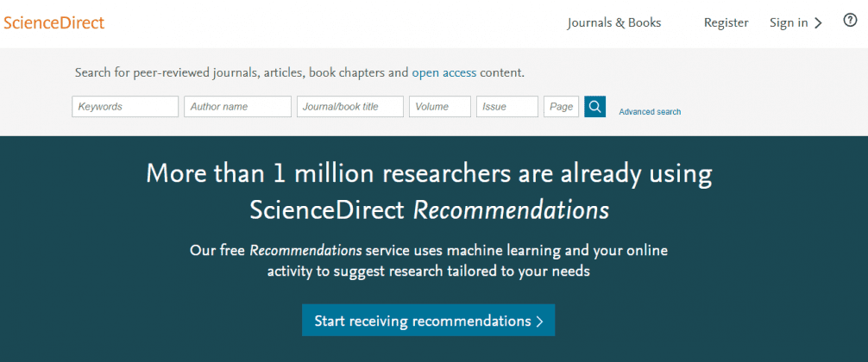The height and width of the screenshot is (362, 868).
Task: Follow the open access link
Action: pyautogui.click(x=444, y=72)
